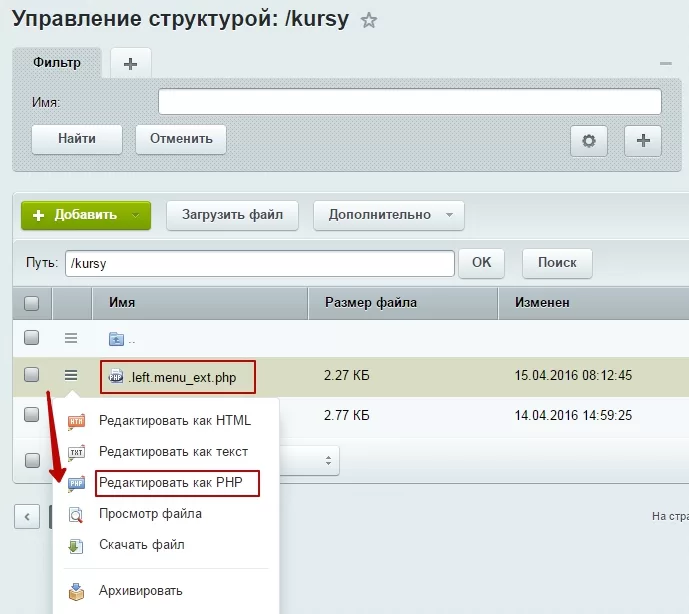This screenshot has height=614, width=689.
Task: Choose Редактировать как текст menu item
Action: [174, 452]
